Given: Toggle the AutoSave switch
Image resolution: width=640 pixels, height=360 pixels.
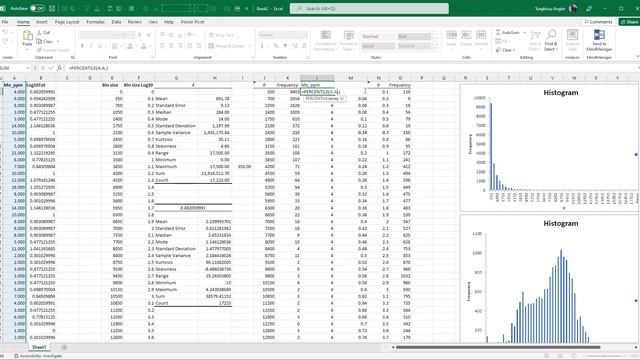Looking at the screenshot, I should coord(38,8).
